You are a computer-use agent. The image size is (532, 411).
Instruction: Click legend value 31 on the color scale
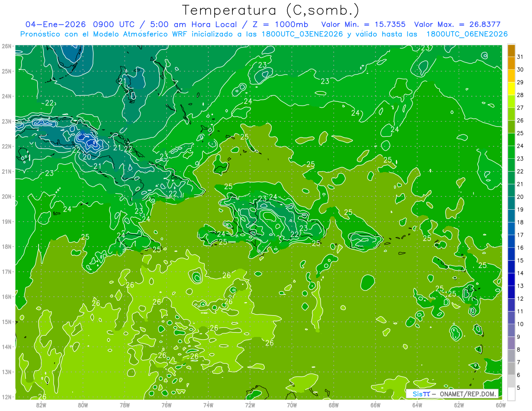[520, 57]
